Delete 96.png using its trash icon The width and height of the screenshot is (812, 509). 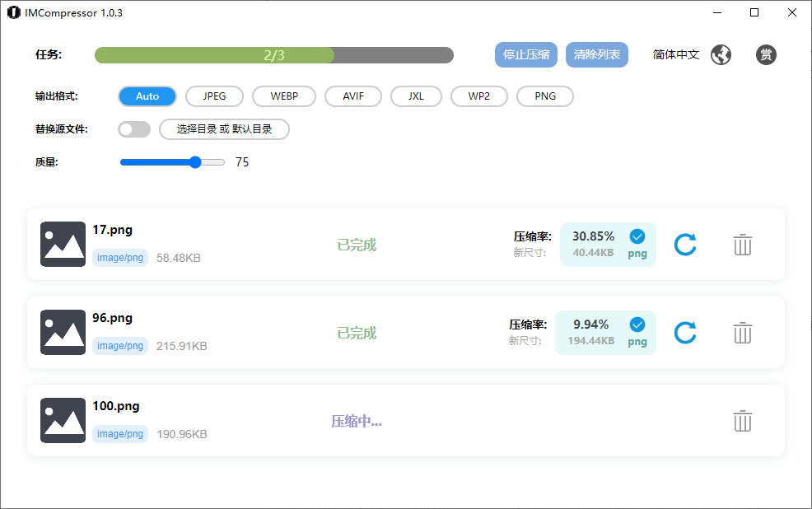[742, 333]
